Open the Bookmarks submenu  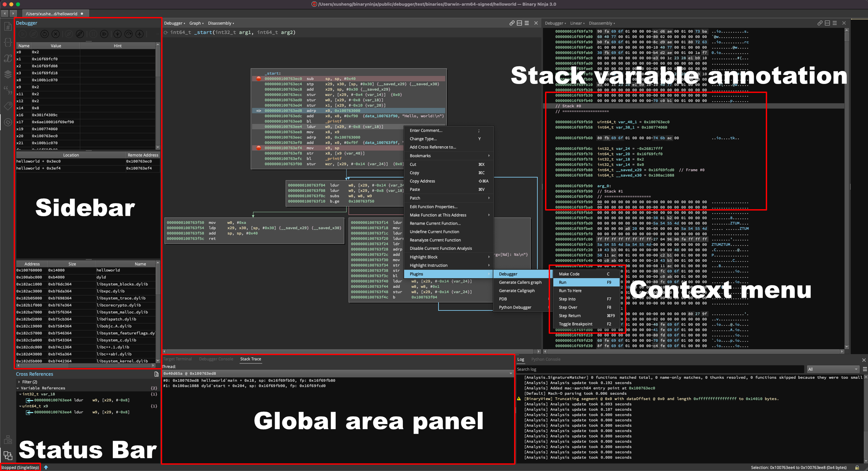coord(448,156)
